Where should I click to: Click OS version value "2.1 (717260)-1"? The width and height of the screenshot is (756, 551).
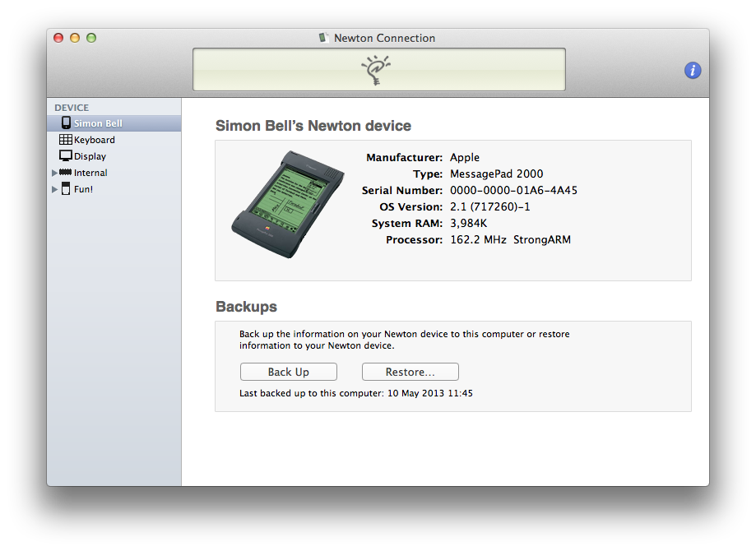(489, 206)
